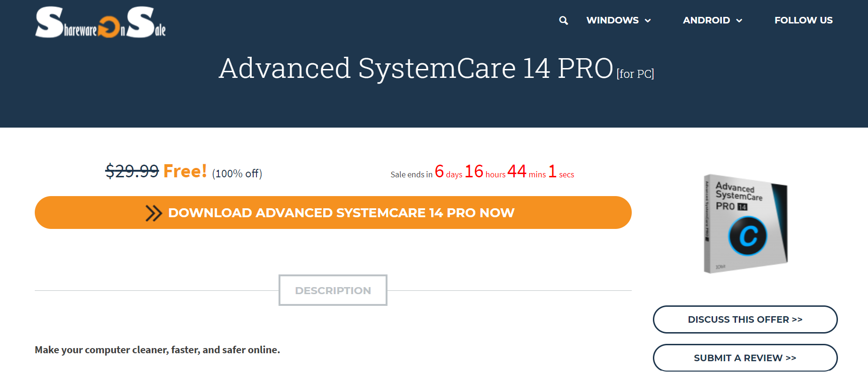
Task: Click the double-arrow icon on download button
Action: 154,213
